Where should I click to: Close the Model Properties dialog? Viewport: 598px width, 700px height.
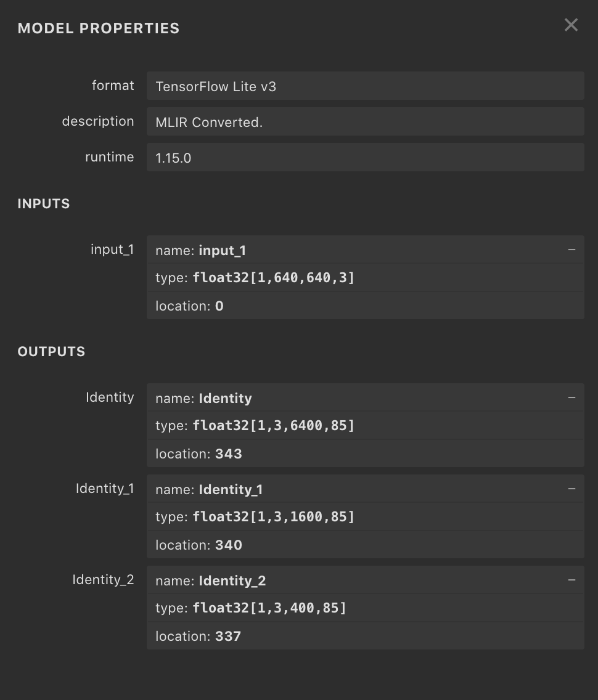571,25
